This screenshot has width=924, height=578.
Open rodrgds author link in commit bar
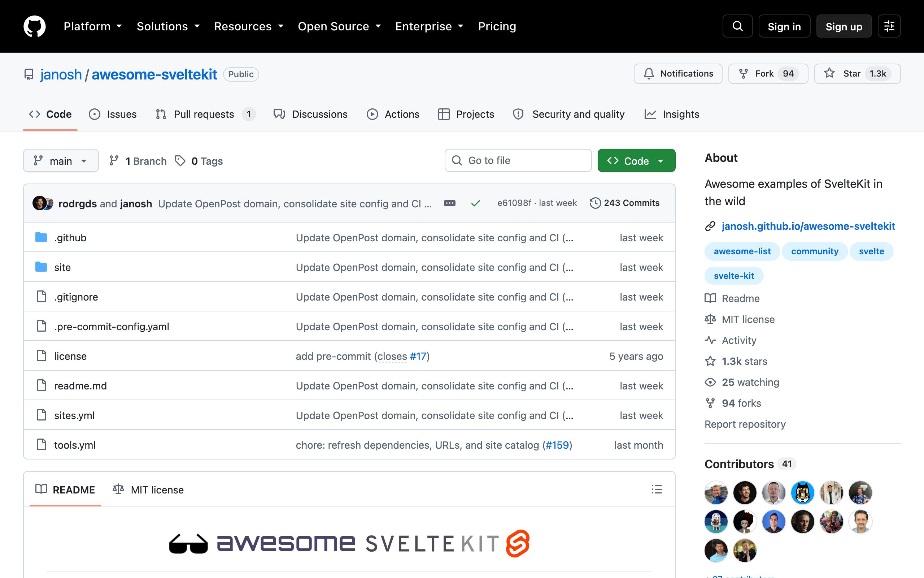[78, 204]
